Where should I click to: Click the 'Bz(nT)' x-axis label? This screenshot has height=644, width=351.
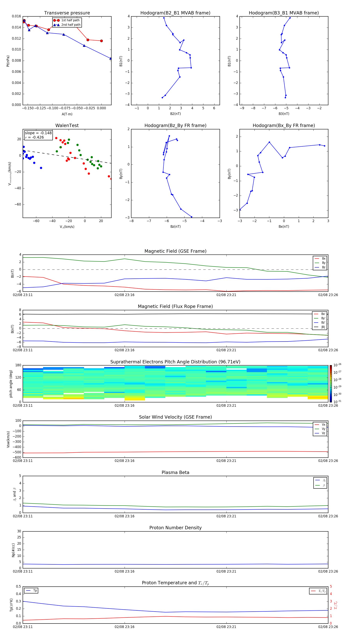click(175, 227)
